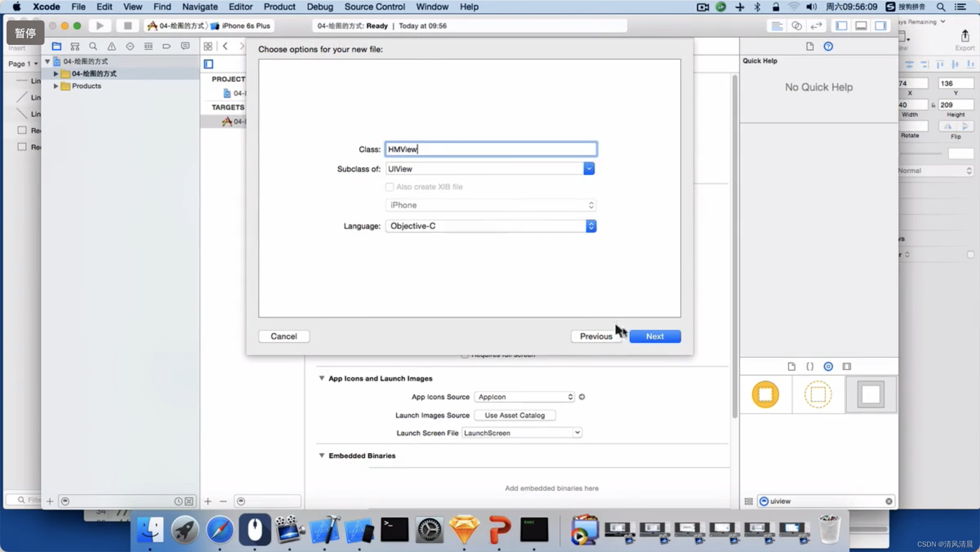The width and height of the screenshot is (980, 552).
Task: Open the Subclass of UIView dropdown
Action: pyautogui.click(x=590, y=168)
